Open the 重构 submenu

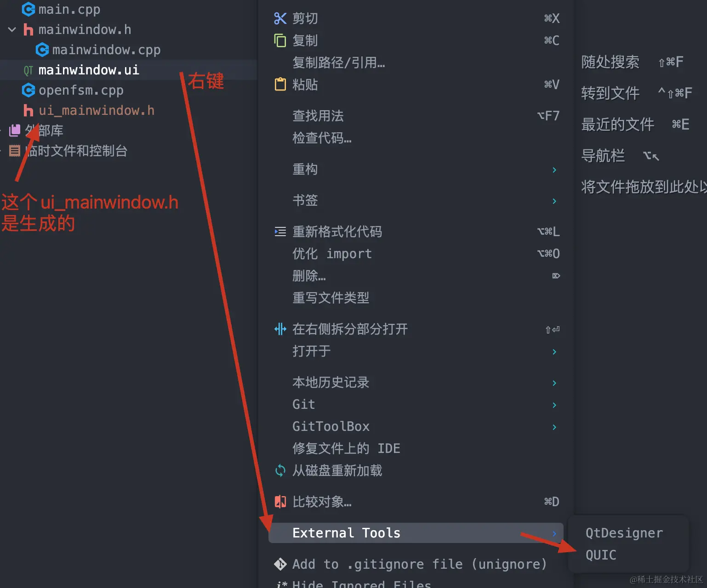tap(305, 170)
